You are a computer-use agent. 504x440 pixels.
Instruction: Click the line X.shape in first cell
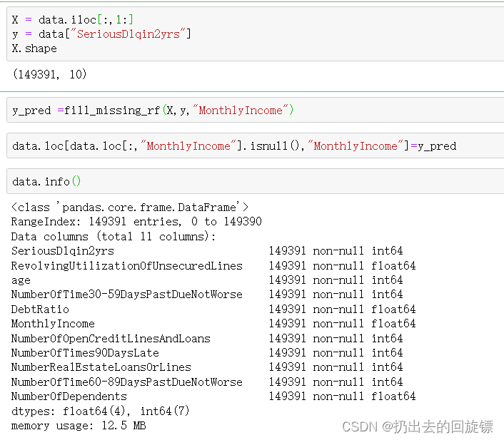(34, 48)
